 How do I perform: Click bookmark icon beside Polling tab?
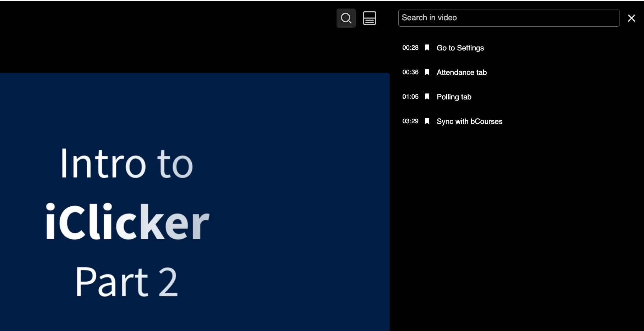pyautogui.click(x=427, y=97)
